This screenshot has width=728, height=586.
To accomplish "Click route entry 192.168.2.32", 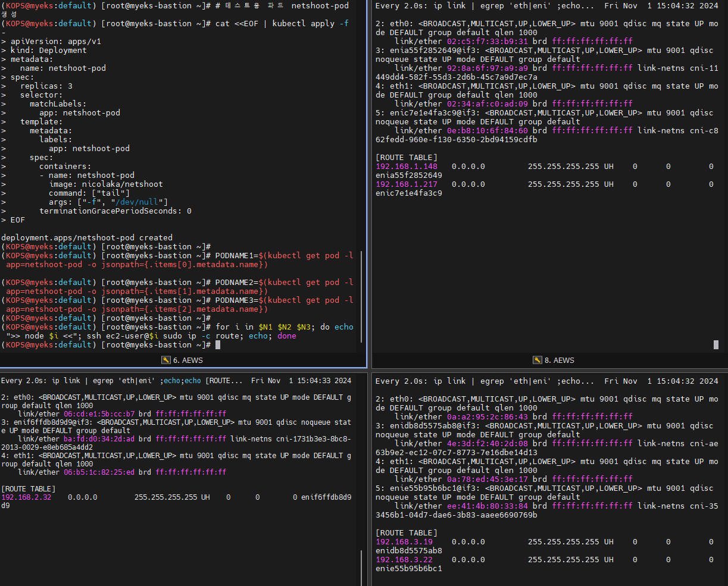I will 26,497.
